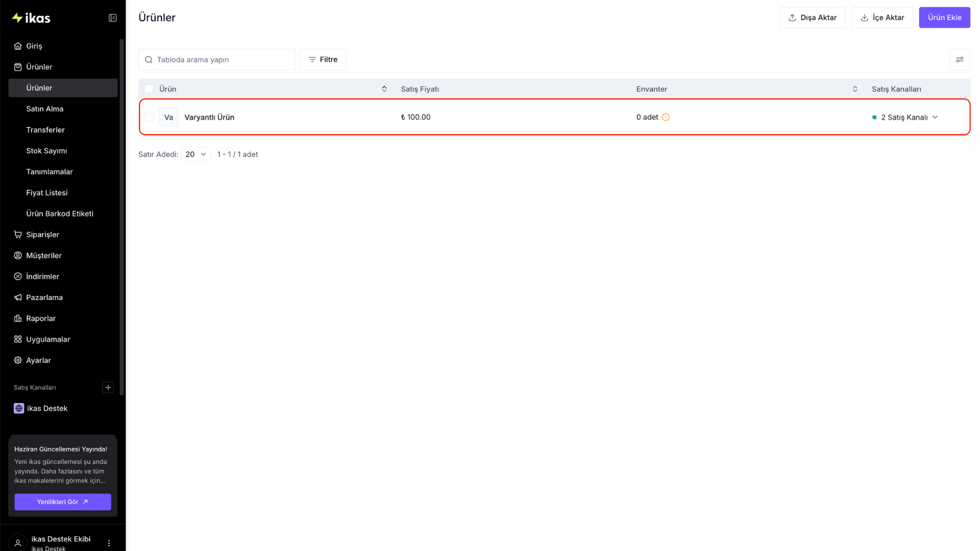Click the search magnifier icon
Viewport: 980px width, 551px height.
point(149,60)
